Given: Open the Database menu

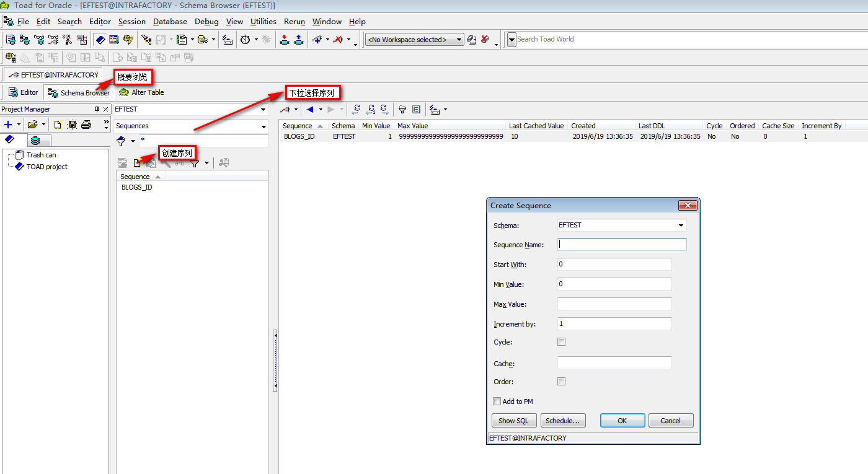Looking at the screenshot, I should pos(170,22).
